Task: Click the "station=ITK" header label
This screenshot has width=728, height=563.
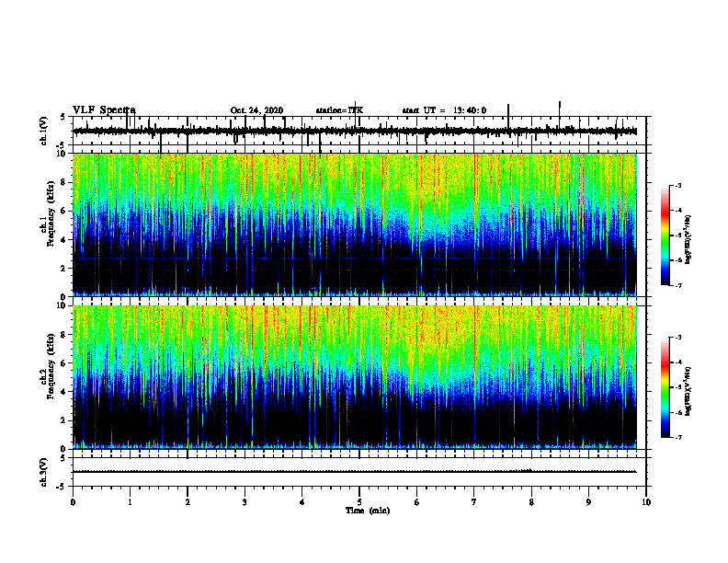Action: click(x=339, y=110)
